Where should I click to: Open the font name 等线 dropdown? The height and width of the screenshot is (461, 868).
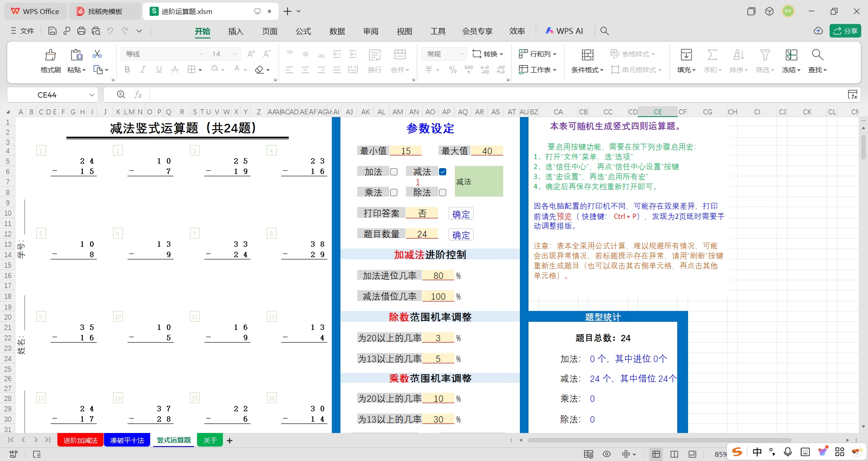point(201,54)
